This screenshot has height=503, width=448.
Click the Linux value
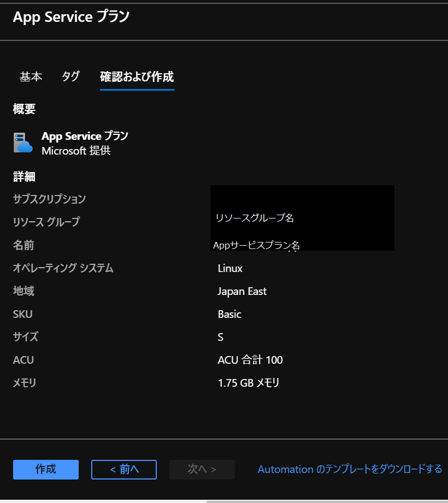click(230, 268)
